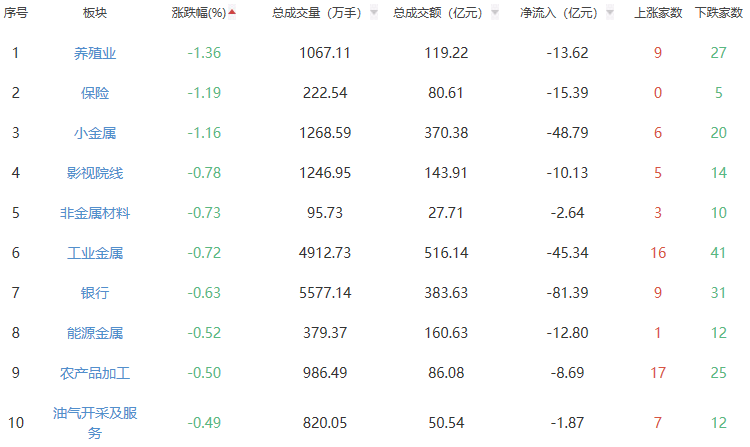Open the 保险 sector link

pyautogui.click(x=95, y=93)
